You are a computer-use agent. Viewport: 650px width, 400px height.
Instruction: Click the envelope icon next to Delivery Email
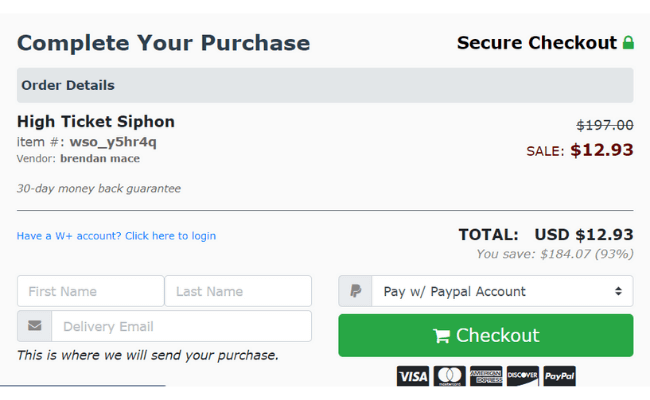[34, 326]
